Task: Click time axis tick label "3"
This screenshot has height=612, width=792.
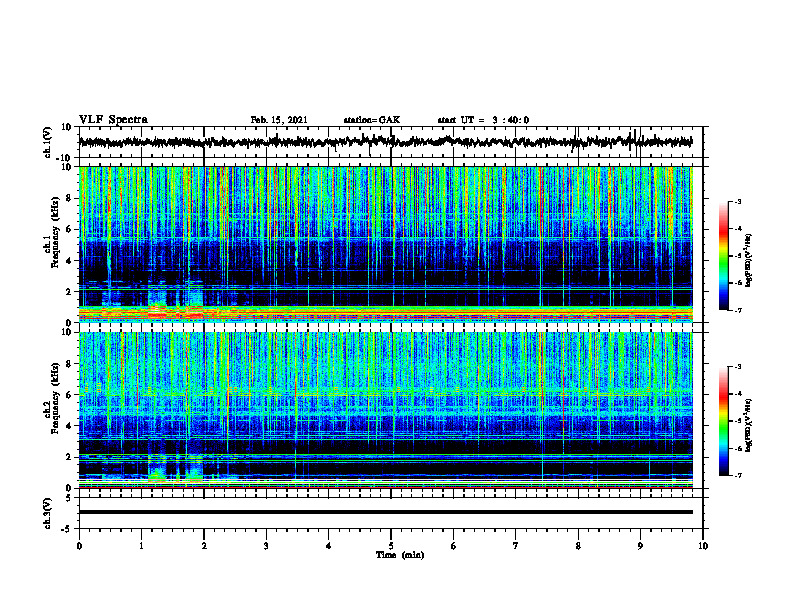Action: pos(266,546)
